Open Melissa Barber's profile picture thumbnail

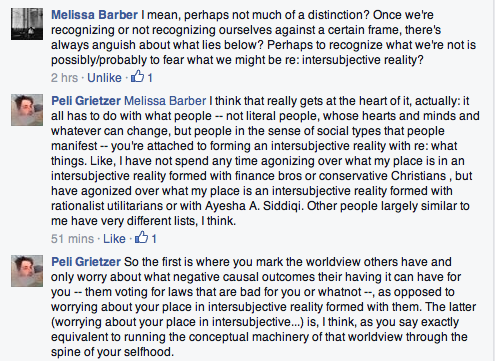tap(27, 24)
